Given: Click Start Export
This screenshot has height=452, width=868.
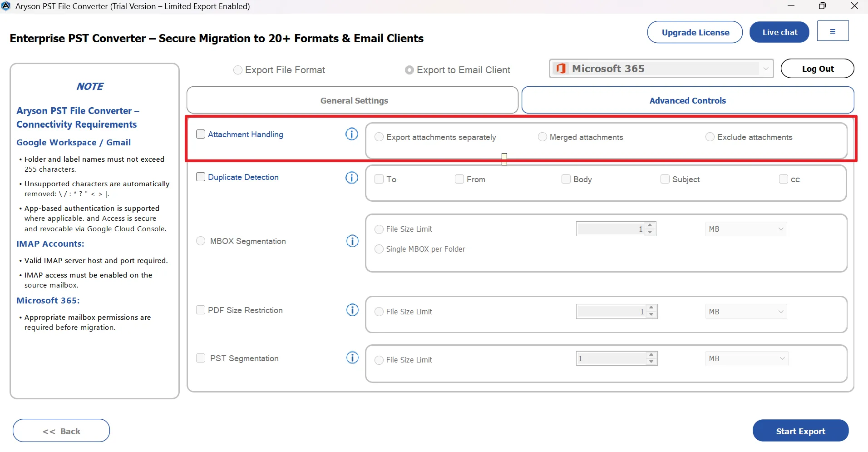Looking at the screenshot, I should 800,431.
